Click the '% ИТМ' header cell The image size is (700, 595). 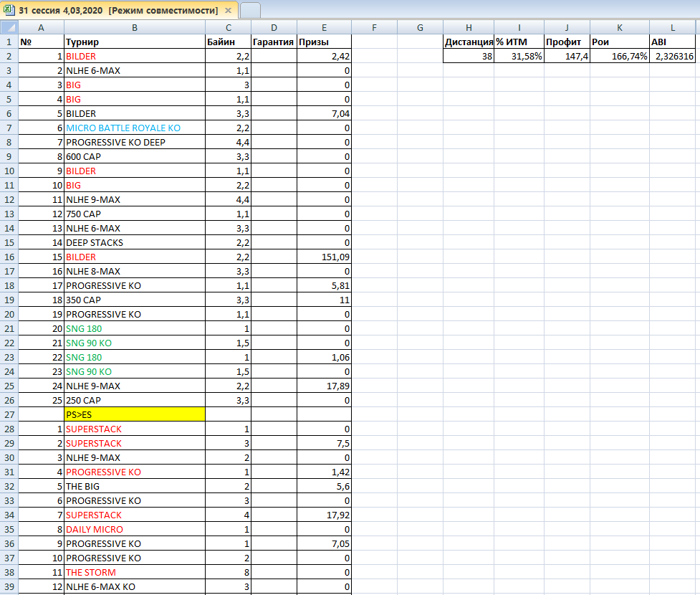[x=519, y=42]
